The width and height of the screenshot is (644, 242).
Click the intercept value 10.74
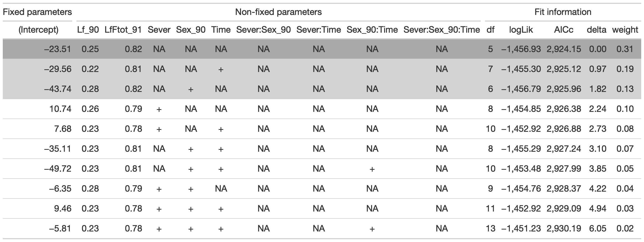60,109
